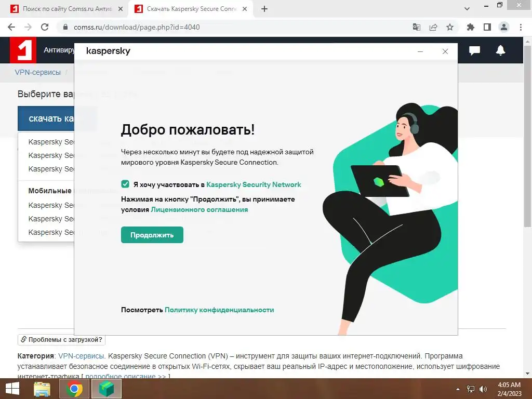Open the extensions puzzle icon
532x399 pixels.
(x=470, y=27)
